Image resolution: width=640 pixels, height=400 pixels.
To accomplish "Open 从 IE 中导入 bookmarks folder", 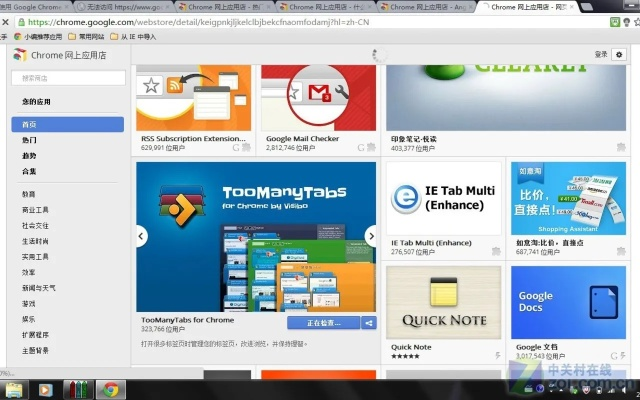I will click(x=133, y=37).
